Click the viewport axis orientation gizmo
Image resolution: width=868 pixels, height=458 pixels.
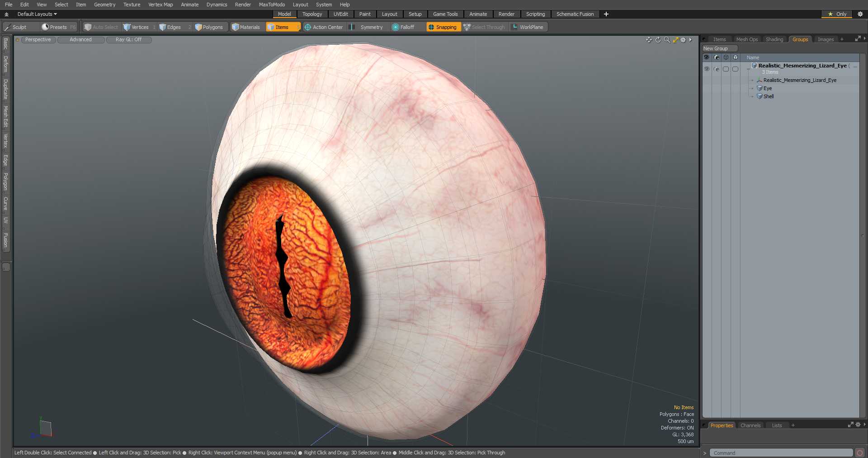pos(42,428)
